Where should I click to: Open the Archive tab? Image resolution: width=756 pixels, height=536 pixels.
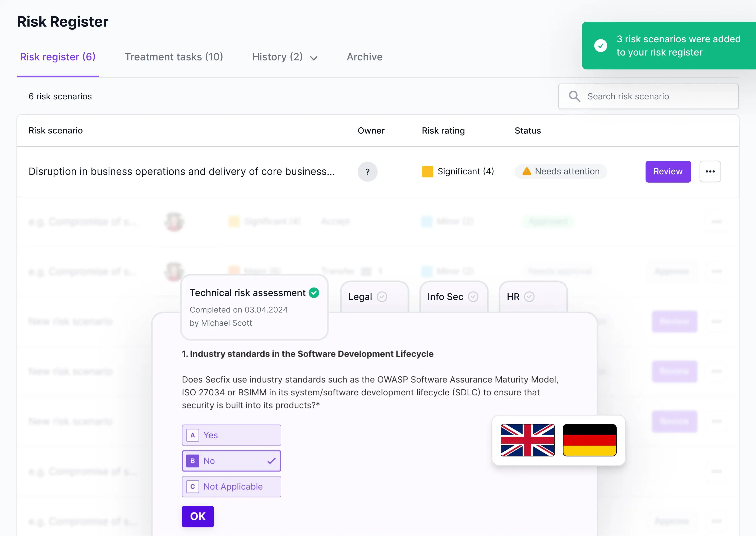(x=364, y=57)
